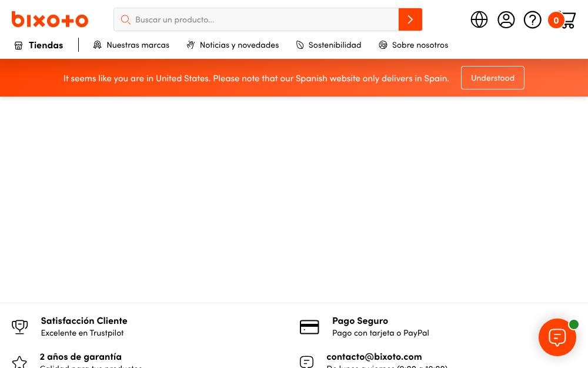Click the Sostenibilidad leaf icon
The height and width of the screenshot is (368, 588).
pyautogui.click(x=300, y=45)
